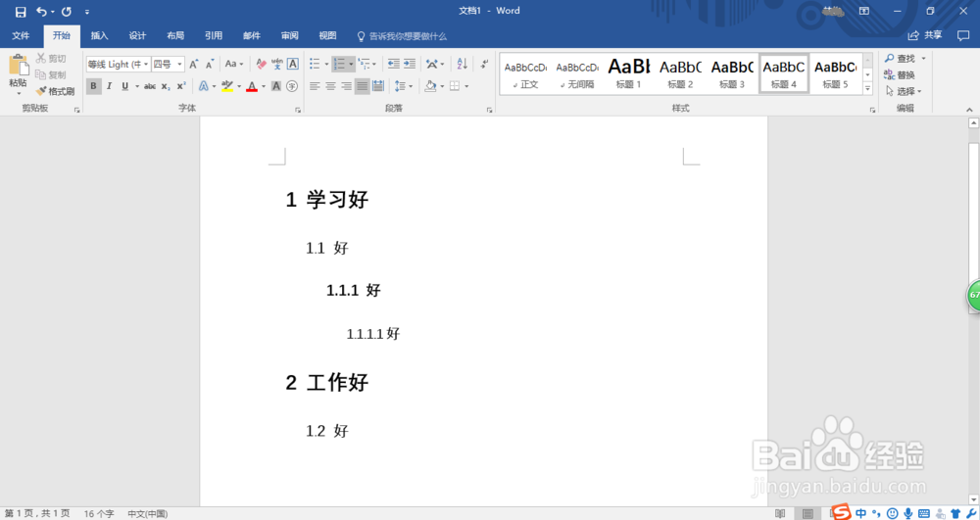Toggle justify alignment button
The height and width of the screenshot is (520, 980).
[x=362, y=86]
